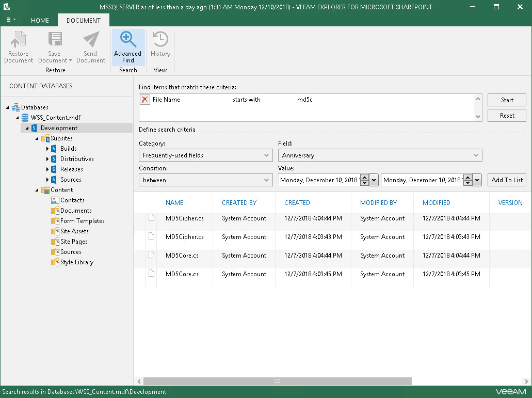The height and width of the screenshot is (398, 532).
Task: Click the Add To List button
Action: pos(507,180)
